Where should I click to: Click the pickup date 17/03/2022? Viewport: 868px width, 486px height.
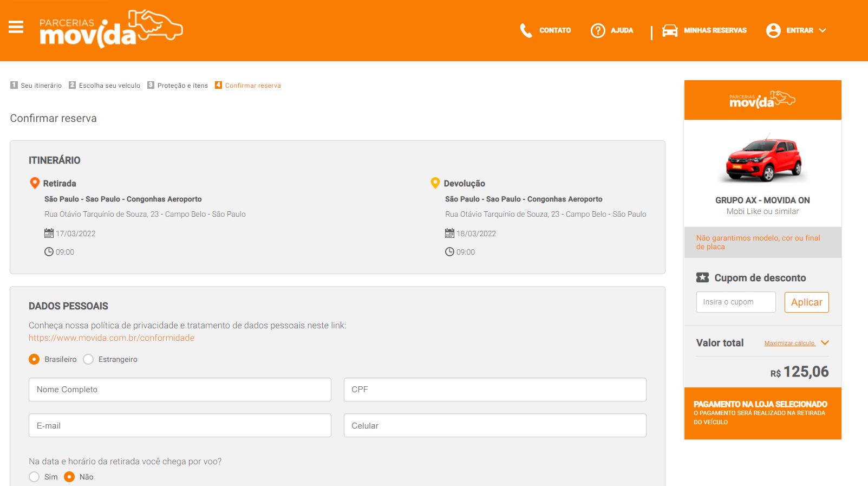point(76,234)
